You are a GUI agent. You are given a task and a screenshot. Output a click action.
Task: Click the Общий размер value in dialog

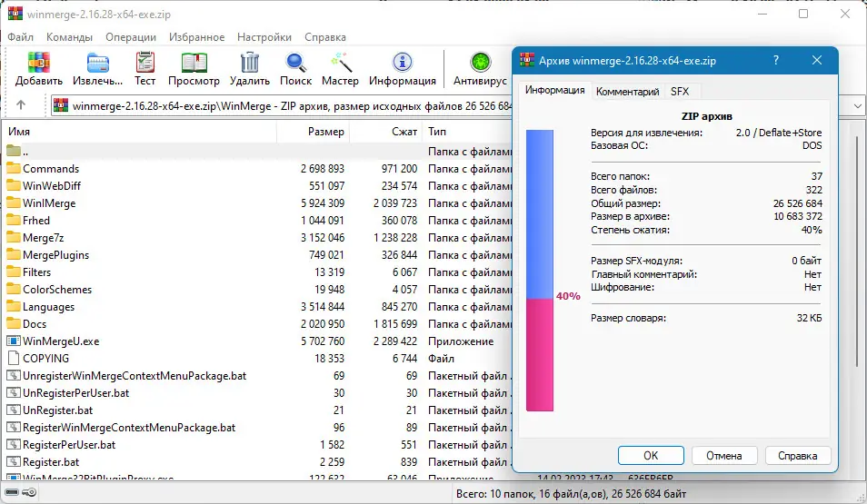coord(797,203)
